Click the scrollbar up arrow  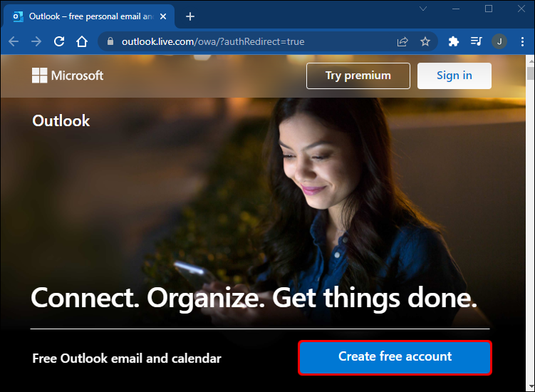[x=531, y=61]
